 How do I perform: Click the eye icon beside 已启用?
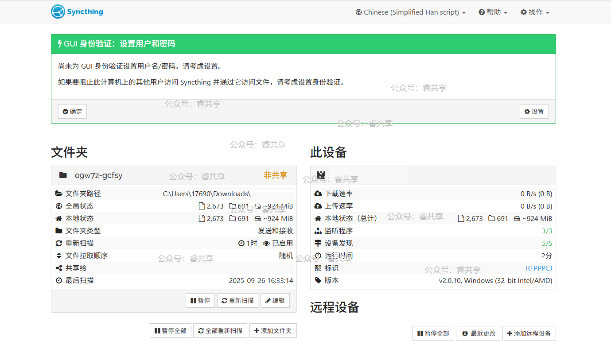[266, 244]
